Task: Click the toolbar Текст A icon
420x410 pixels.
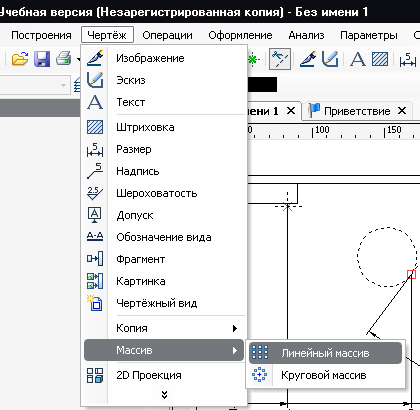Action: (358, 60)
